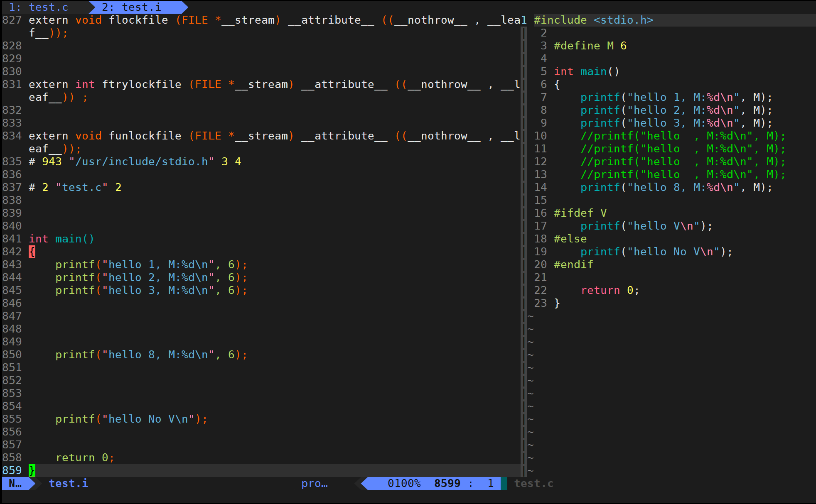Click the 8599 line count in statusline

pos(447,483)
